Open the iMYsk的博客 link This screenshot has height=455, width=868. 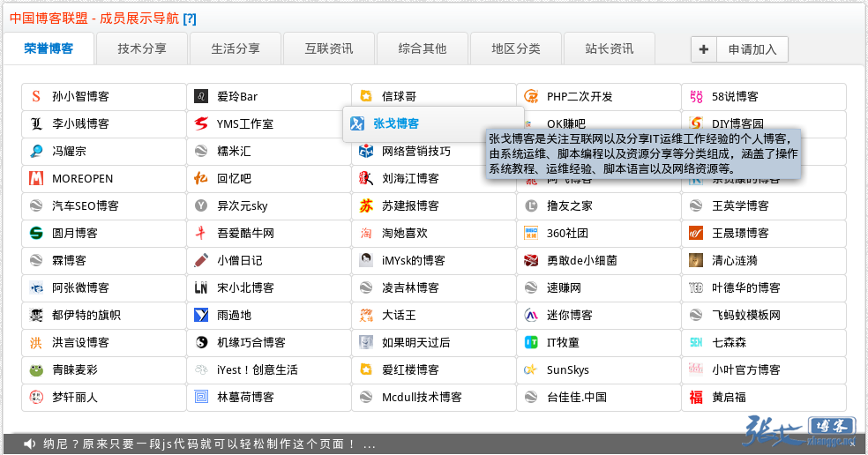tap(414, 260)
